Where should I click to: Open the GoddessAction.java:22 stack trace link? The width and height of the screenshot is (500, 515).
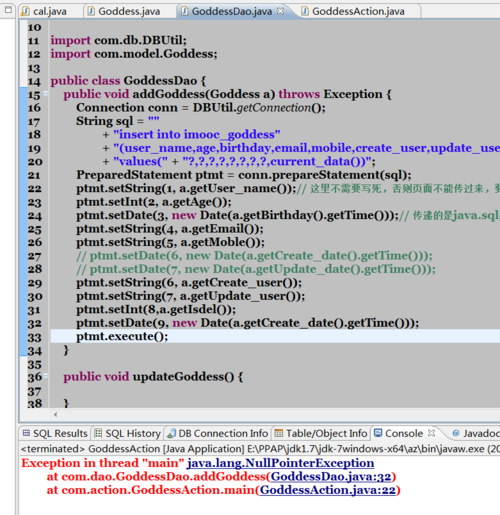coord(328,490)
